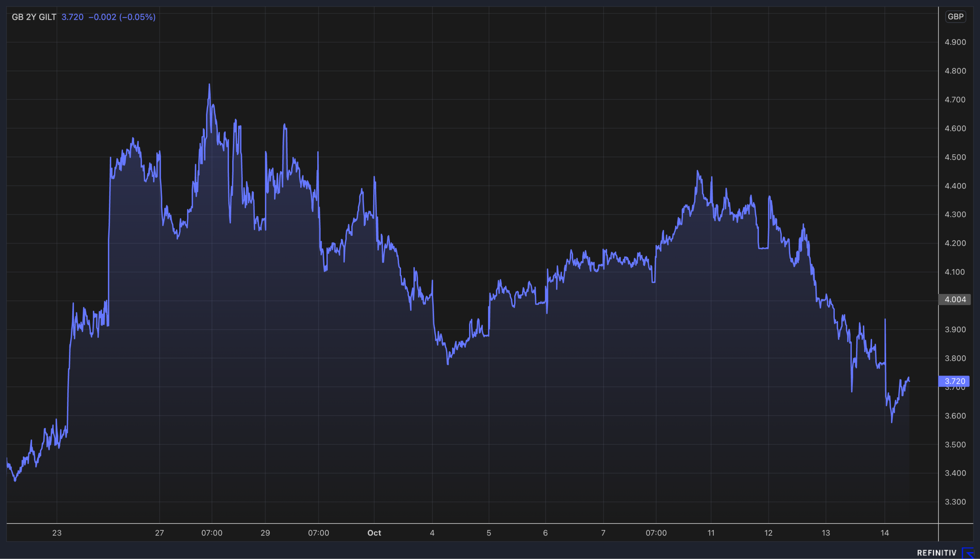Screen dimensions: 980x559
Task: Click the 12 date label on time axis
Action: pyautogui.click(x=768, y=533)
